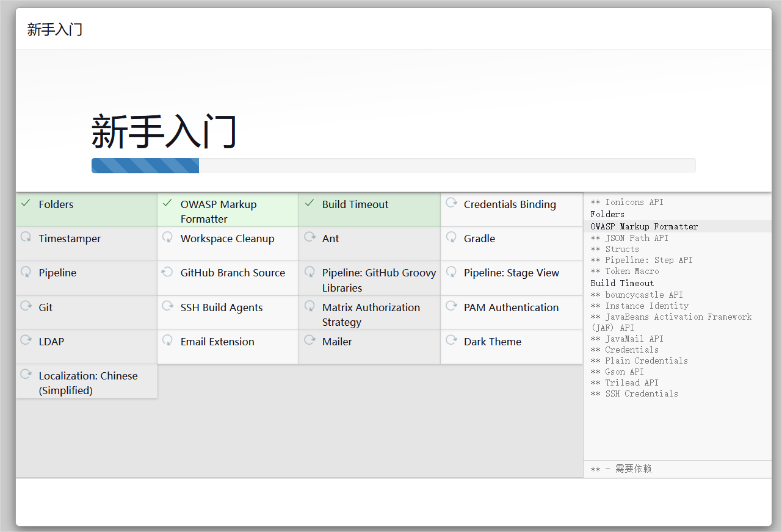Click the '** bouncycastle API' log entry
Image resolution: width=782 pixels, height=532 pixels.
[x=637, y=295]
